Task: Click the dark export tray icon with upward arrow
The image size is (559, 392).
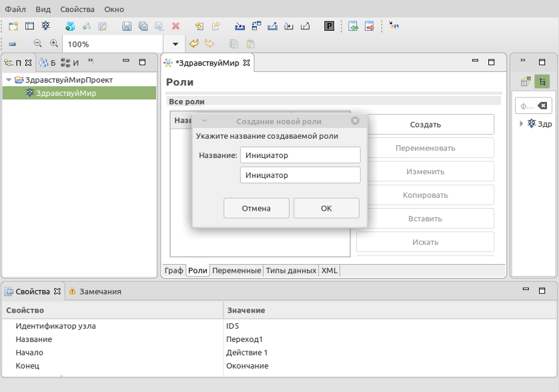Action: pos(305,26)
